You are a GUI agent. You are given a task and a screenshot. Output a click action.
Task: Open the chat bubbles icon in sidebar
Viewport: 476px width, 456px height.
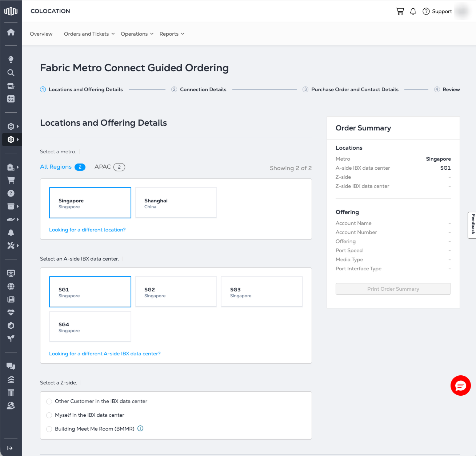click(11, 366)
